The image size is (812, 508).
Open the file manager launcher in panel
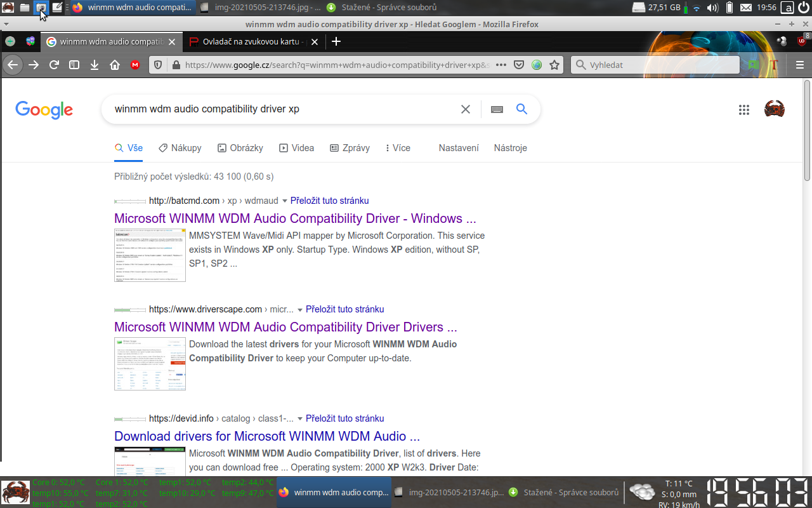24,8
